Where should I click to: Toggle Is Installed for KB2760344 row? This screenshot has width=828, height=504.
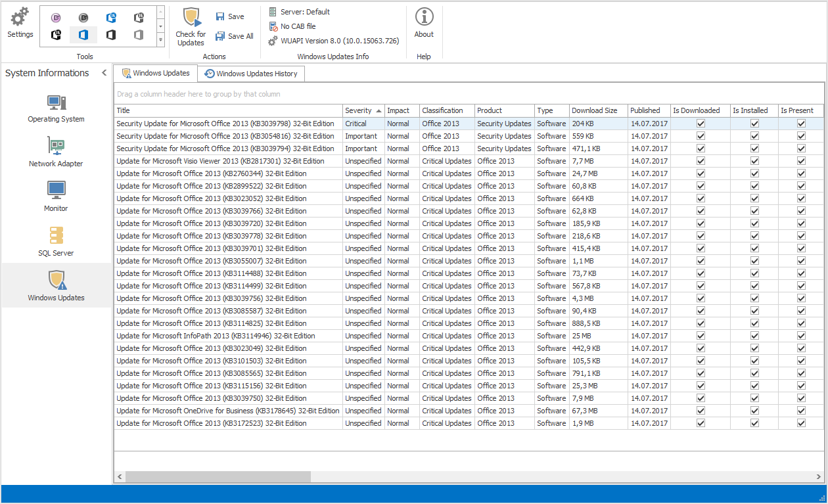click(x=754, y=173)
